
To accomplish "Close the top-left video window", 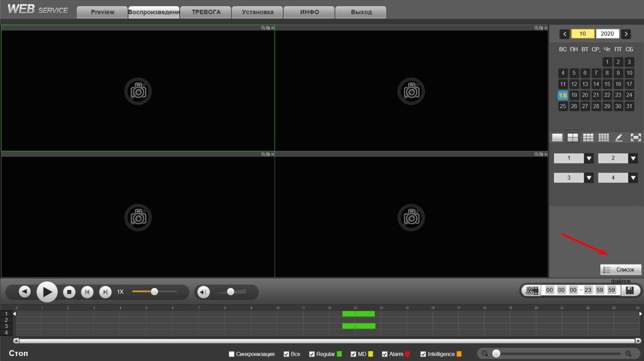I will (272, 28).
